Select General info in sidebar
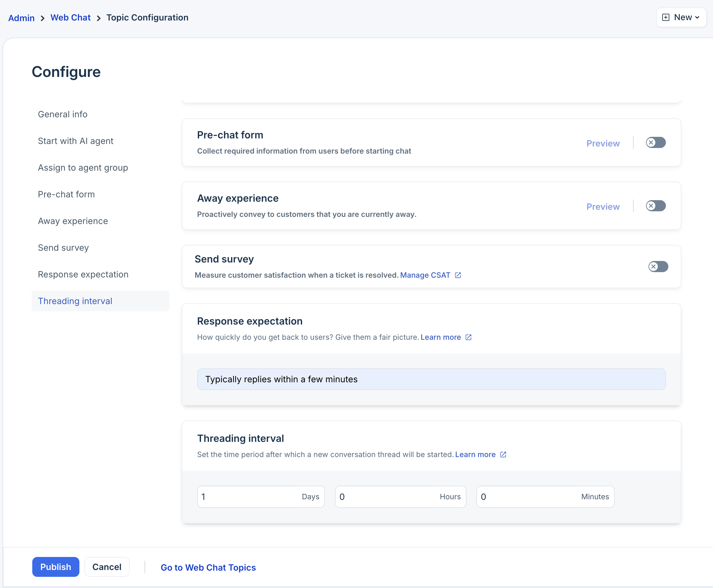The width and height of the screenshot is (713, 588). pos(63,114)
